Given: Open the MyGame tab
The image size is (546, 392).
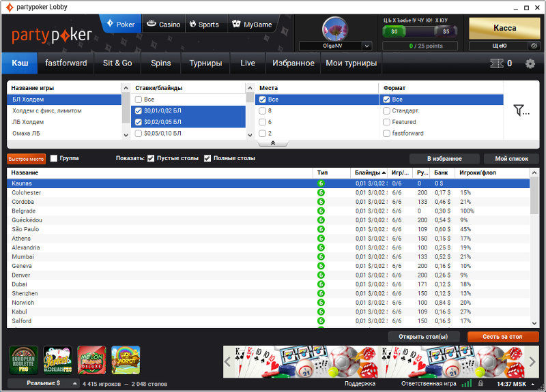Looking at the screenshot, I should [252, 25].
